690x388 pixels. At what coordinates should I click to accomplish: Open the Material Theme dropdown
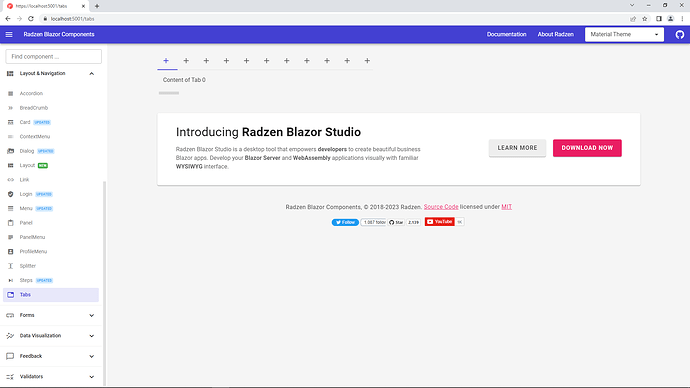(624, 34)
